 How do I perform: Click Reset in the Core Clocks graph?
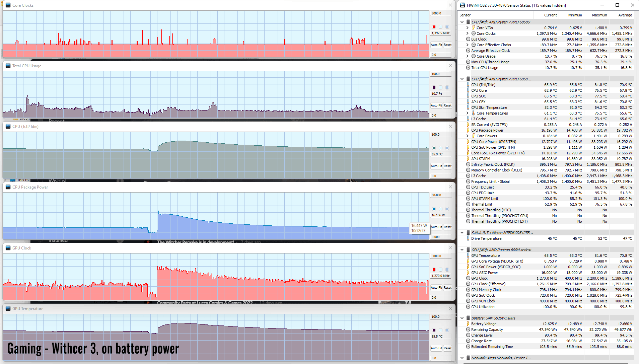pyautogui.click(x=448, y=45)
